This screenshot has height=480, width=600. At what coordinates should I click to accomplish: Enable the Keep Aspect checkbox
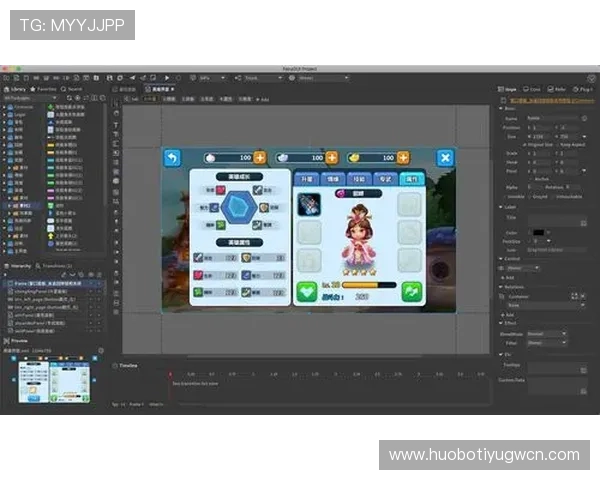click(x=557, y=145)
